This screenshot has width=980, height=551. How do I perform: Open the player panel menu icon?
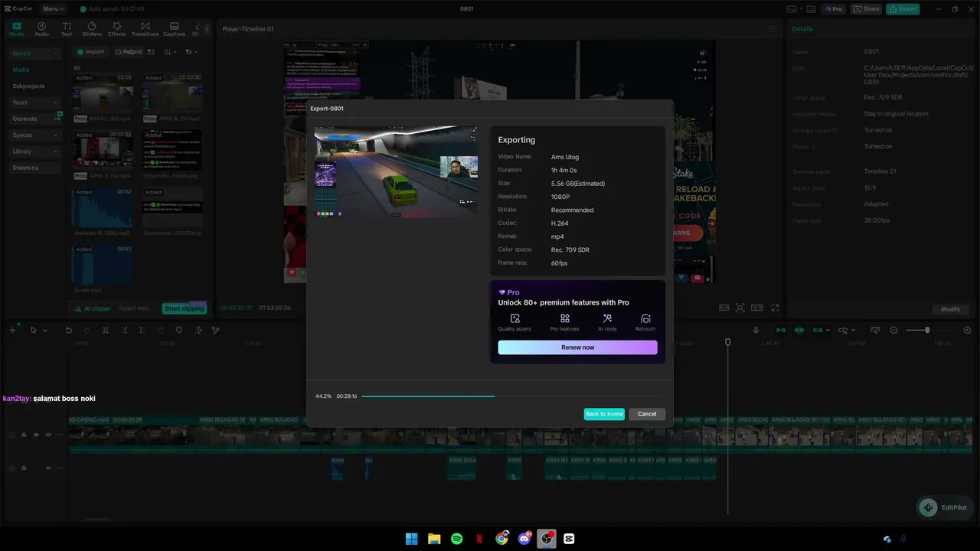point(772,29)
